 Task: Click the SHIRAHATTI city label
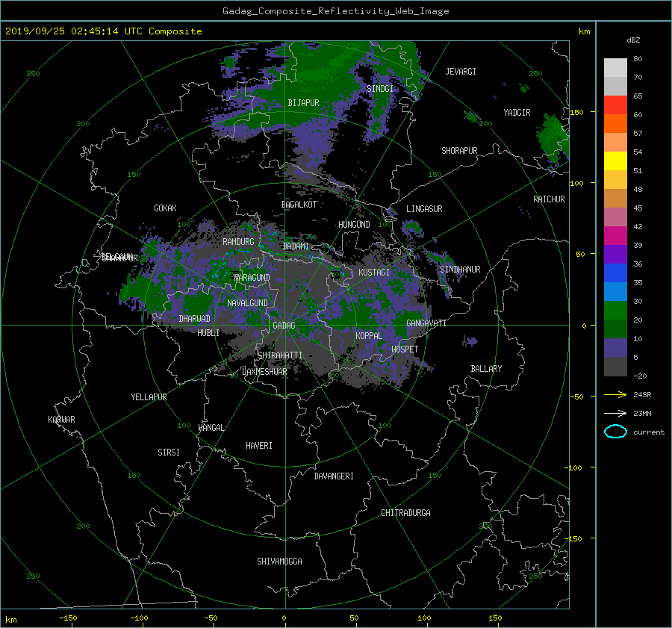click(x=280, y=355)
